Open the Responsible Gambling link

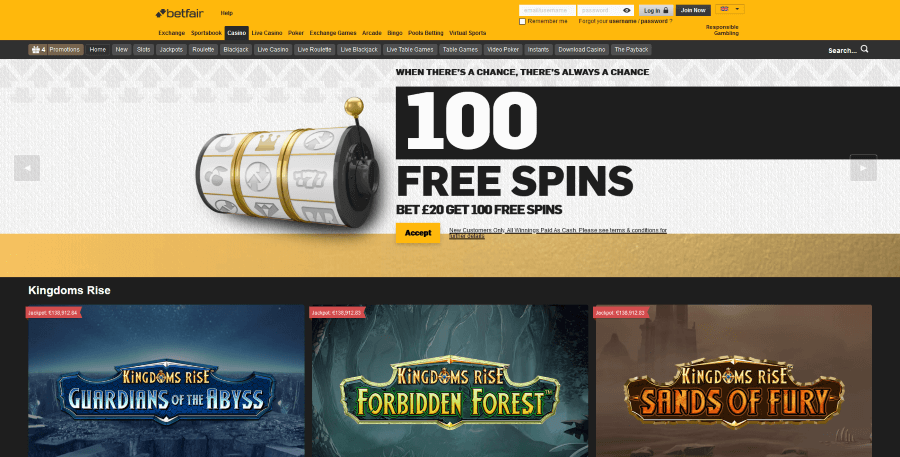click(x=721, y=30)
